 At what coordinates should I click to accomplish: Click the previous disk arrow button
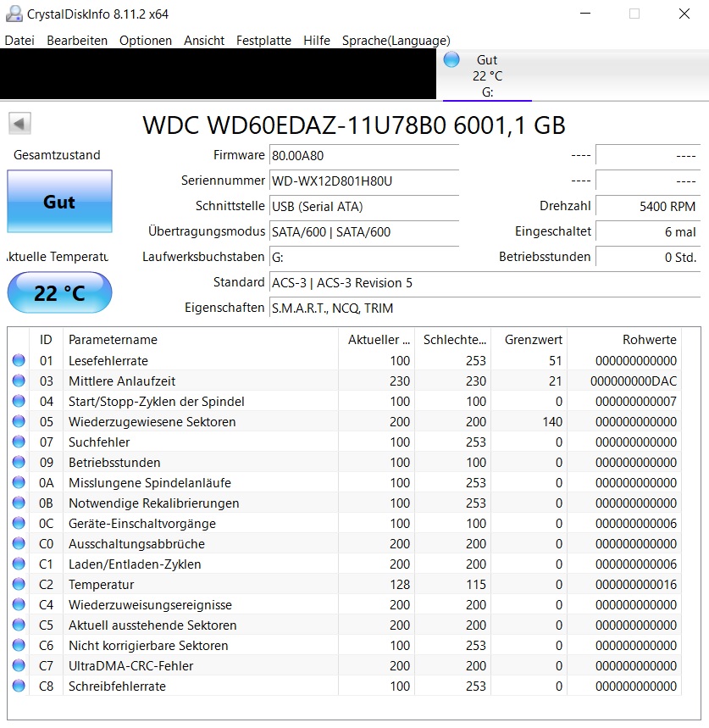tap(19, 124)
